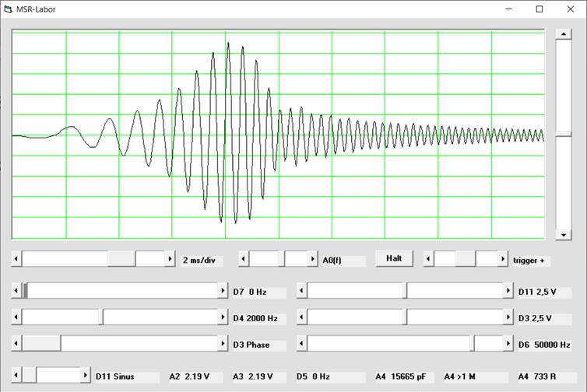The height and width of the screenshot is (392, 587).
Task: Click right arrow of the 2 ms/div timebase scrollbar
Action: (170, 259)
